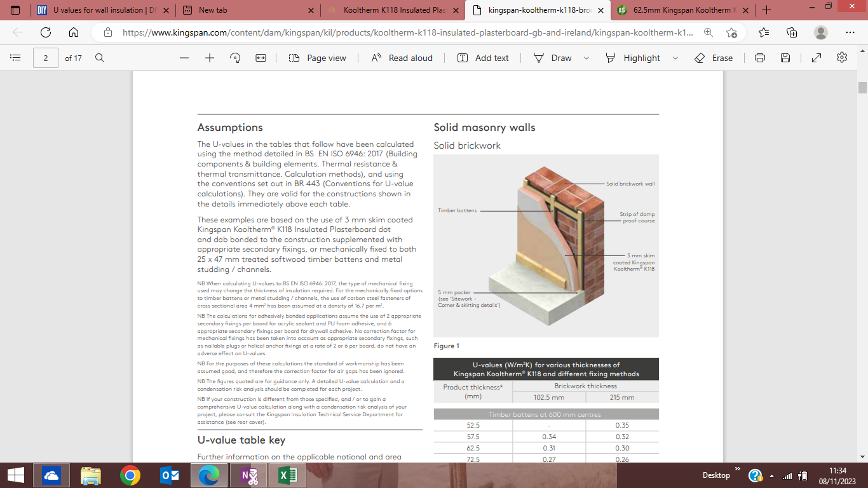Open the table of contents panel
868x488 pixels.
[16, 58]
